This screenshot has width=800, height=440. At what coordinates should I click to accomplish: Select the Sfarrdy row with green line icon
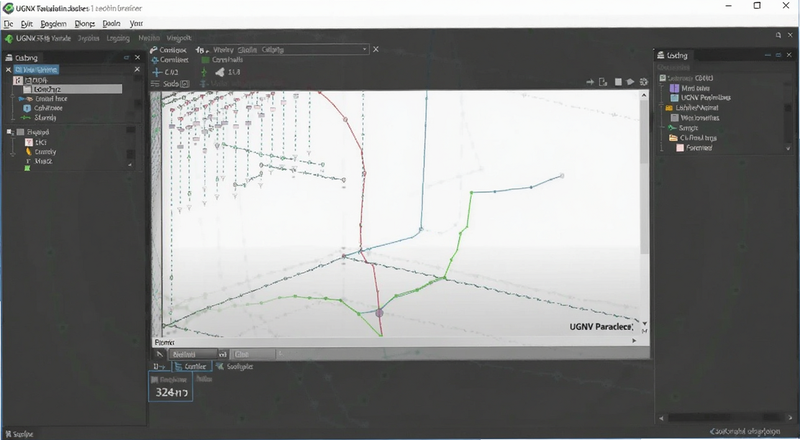(39, 118)
